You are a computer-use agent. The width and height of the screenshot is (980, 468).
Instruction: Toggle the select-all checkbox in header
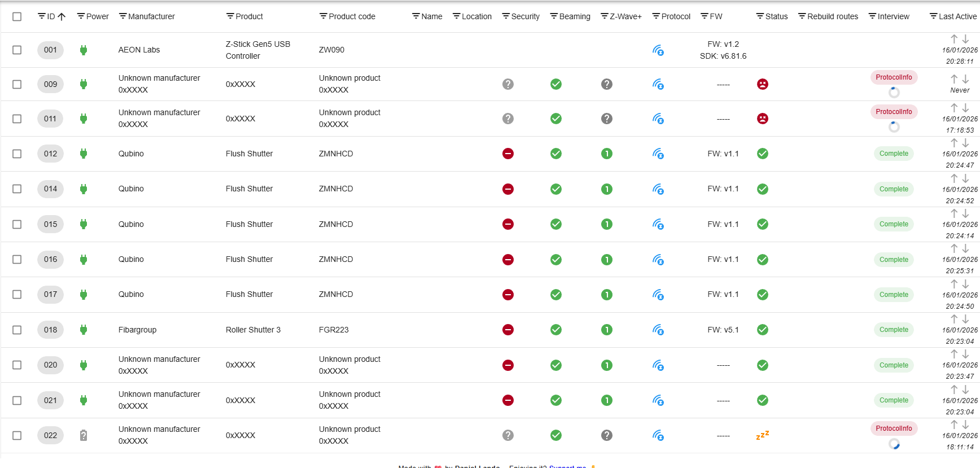click(17, 16)
